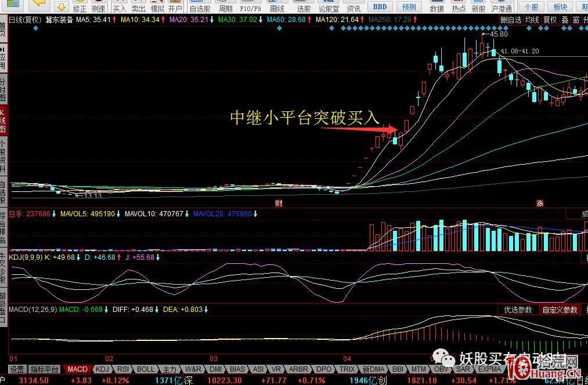Select the 画线 drawing tool
This screenshot has width=588, height=385.
[277, 7]
